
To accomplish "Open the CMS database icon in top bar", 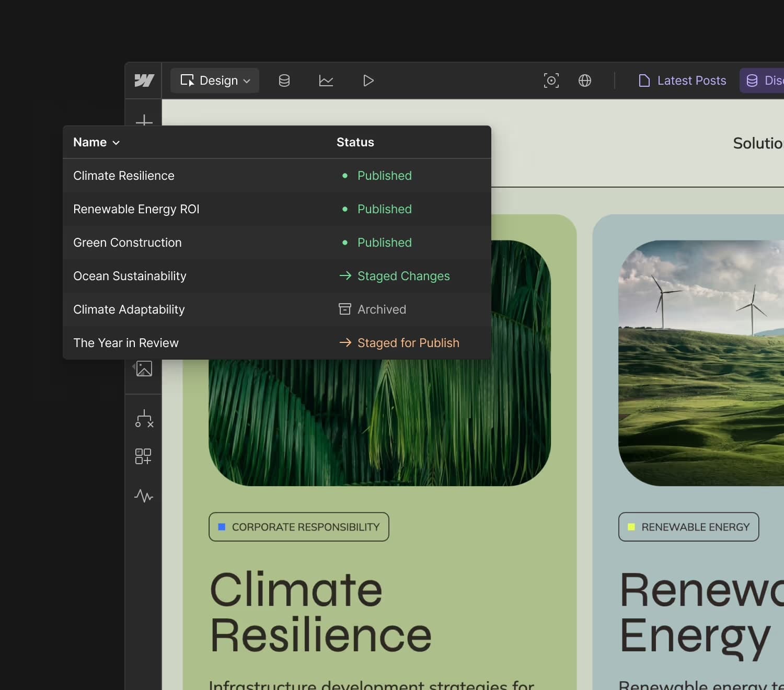I will tap(284, 80).
